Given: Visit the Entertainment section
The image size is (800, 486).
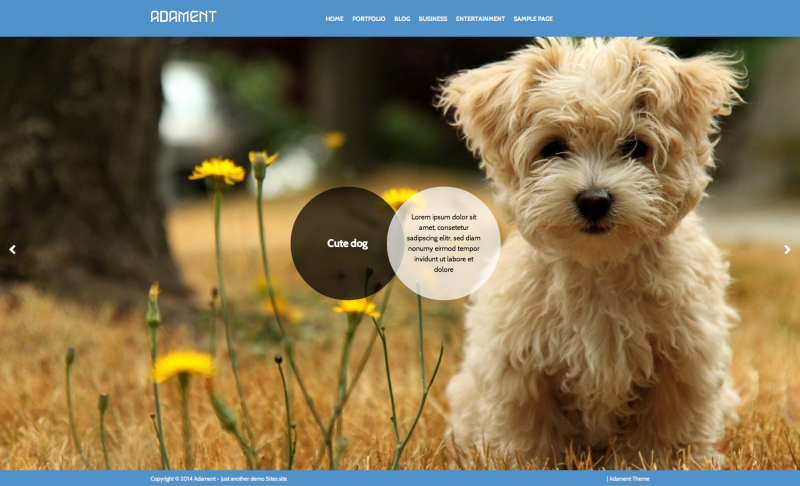Looking at the screenshot, I should (x=480, y=19).
